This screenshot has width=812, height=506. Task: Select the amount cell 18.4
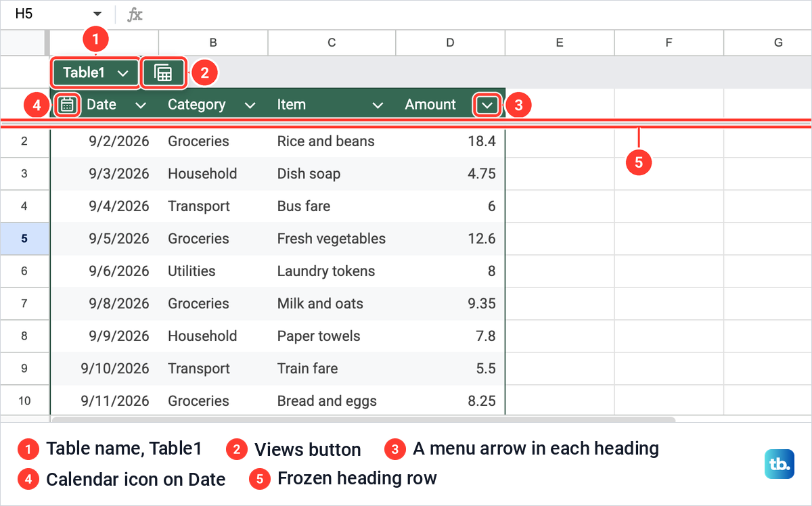(x=450, y=141)
